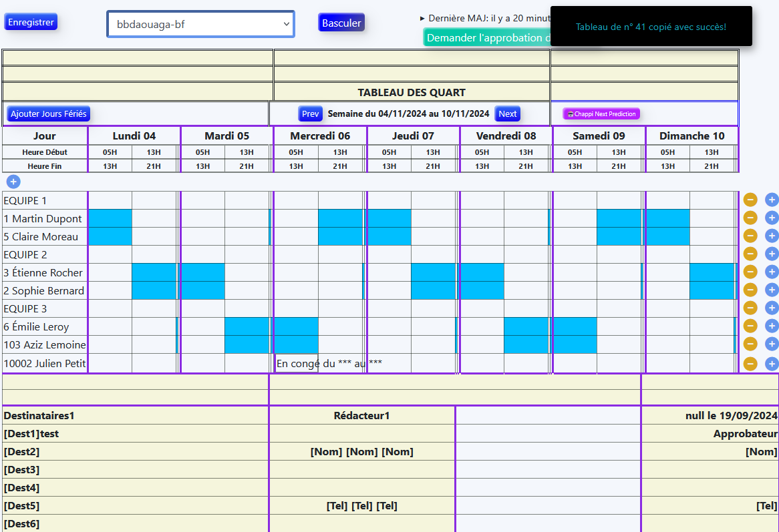
Task: Add a row after EQUIPE 2
Action: (x=772, y=254)
